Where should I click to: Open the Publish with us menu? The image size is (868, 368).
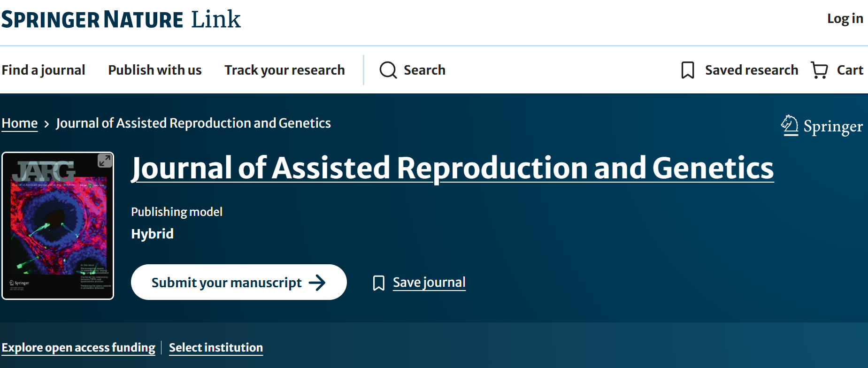(155, 70)
